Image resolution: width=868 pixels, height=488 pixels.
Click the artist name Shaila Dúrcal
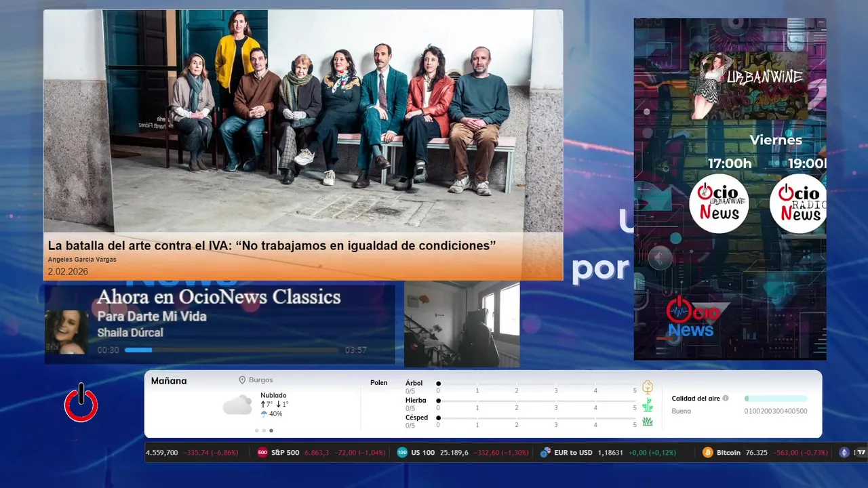coord(130,333)
